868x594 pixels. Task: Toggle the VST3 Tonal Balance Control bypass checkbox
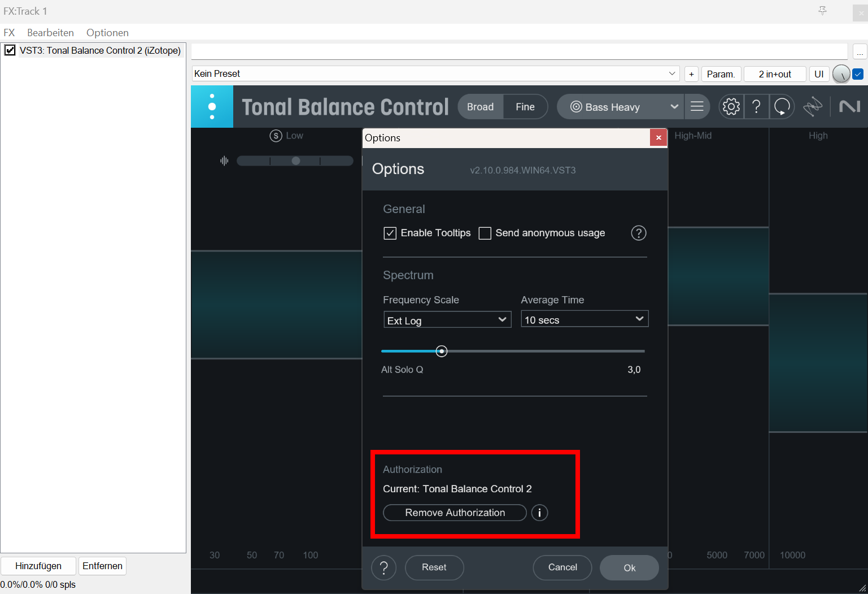[10, 50]
